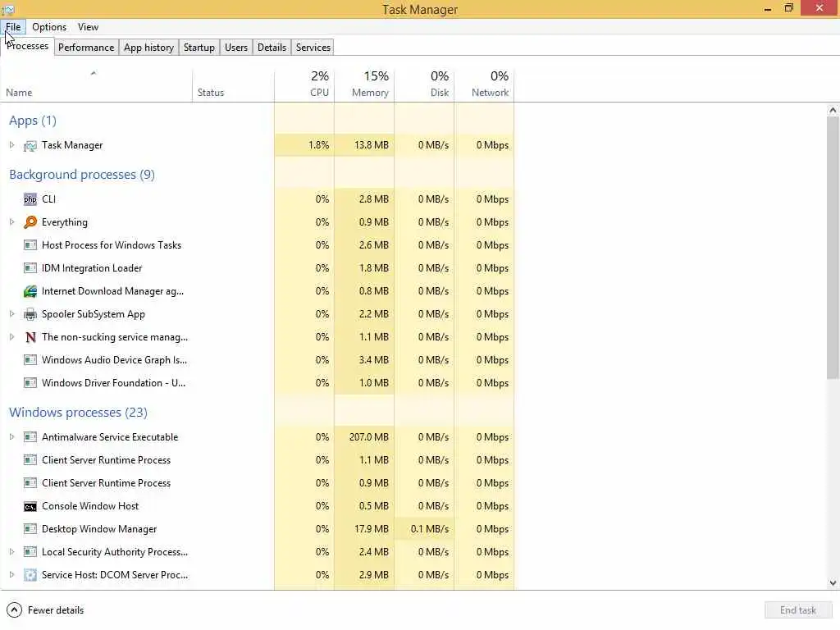Click Service Host DCOM gear icon
This screenshot has height=630, width=840.
(x=30, y=575)
